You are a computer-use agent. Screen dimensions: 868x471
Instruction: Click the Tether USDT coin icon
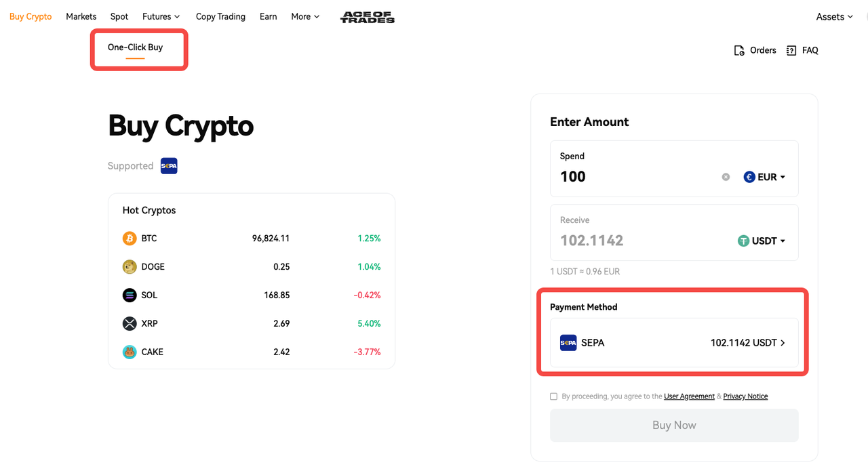tap(743, 241)
